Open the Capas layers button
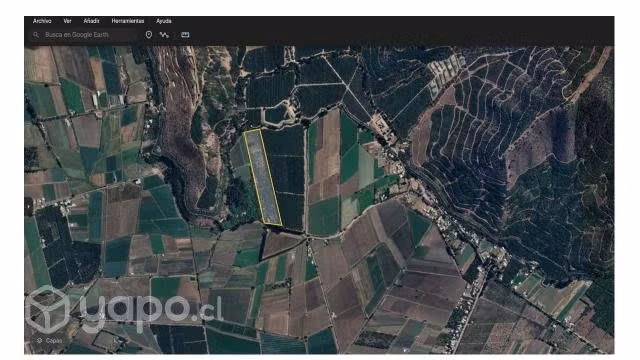640x360 pixels. tap(49, 340)
